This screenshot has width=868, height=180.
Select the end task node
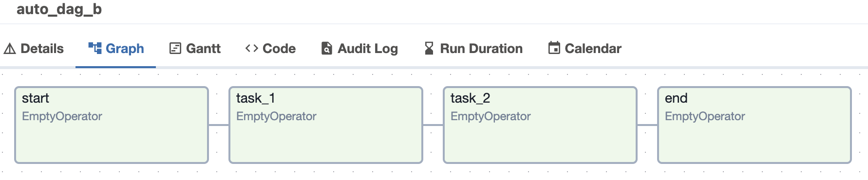click(x=755, y=125)
